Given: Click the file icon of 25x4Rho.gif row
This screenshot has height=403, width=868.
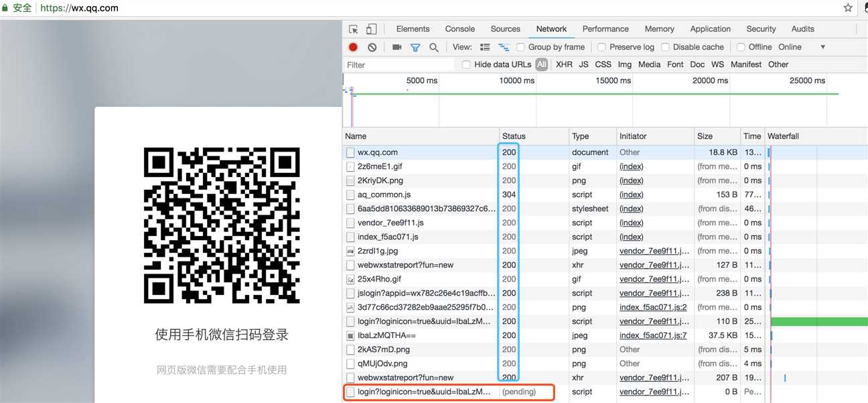Looking at the screenshot, I should coord(350,279).
